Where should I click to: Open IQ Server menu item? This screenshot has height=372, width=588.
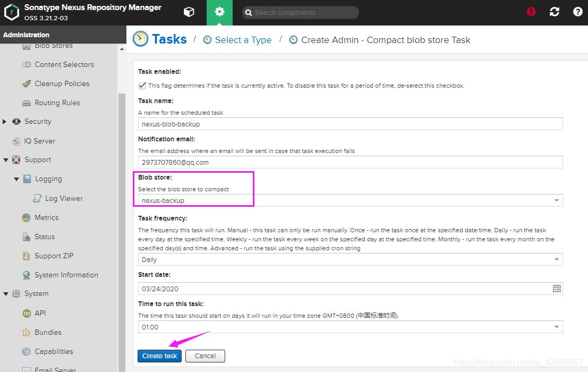coord(39,141)
